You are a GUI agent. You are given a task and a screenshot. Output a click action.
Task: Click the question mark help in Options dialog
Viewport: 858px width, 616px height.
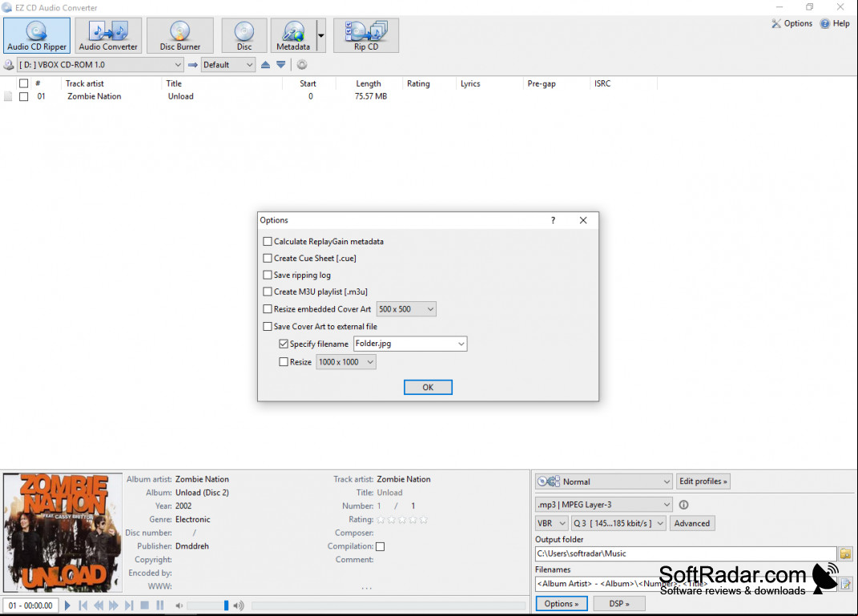tap(553, 220)
